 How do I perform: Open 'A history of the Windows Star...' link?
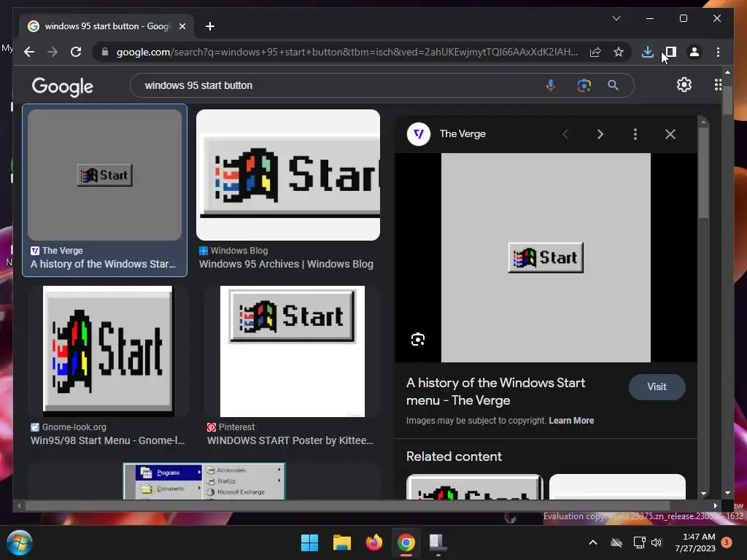click(x=104, y=264)
